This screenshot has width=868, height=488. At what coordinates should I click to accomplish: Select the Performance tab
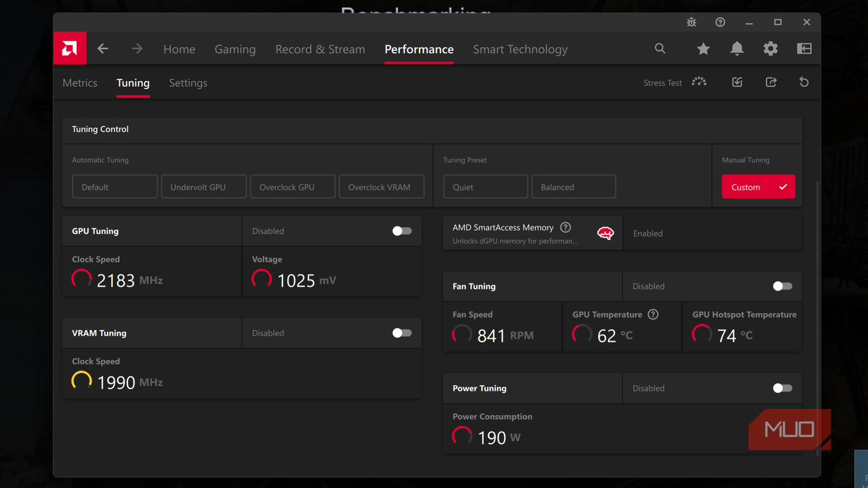[x=419, y=49]
